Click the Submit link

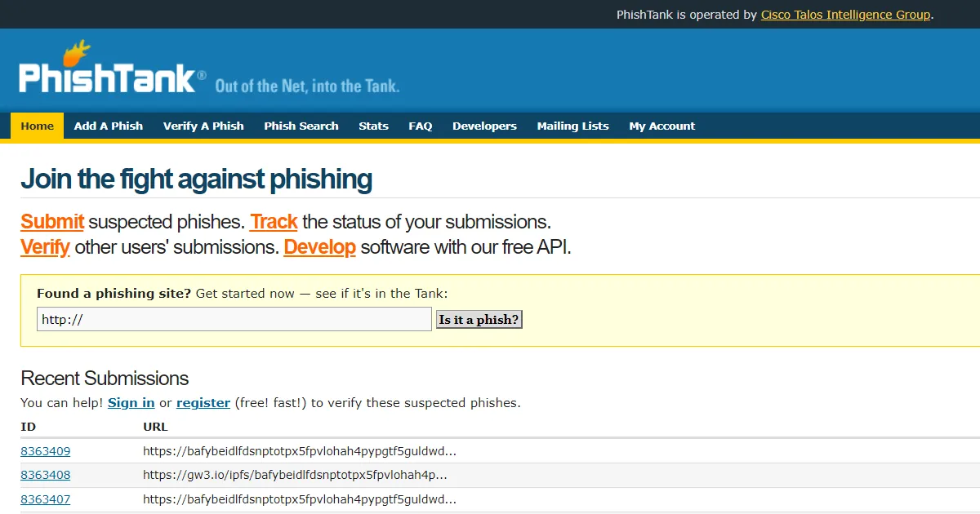coord(51,221)
